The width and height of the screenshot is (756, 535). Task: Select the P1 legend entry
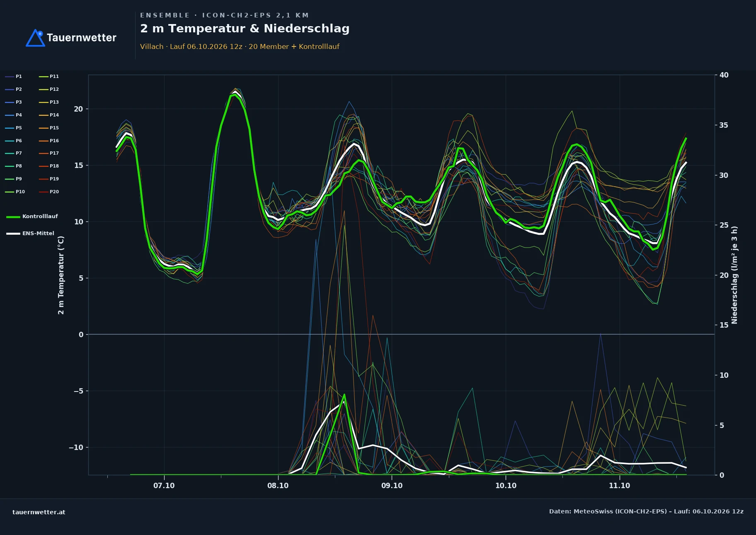(13, 76)
